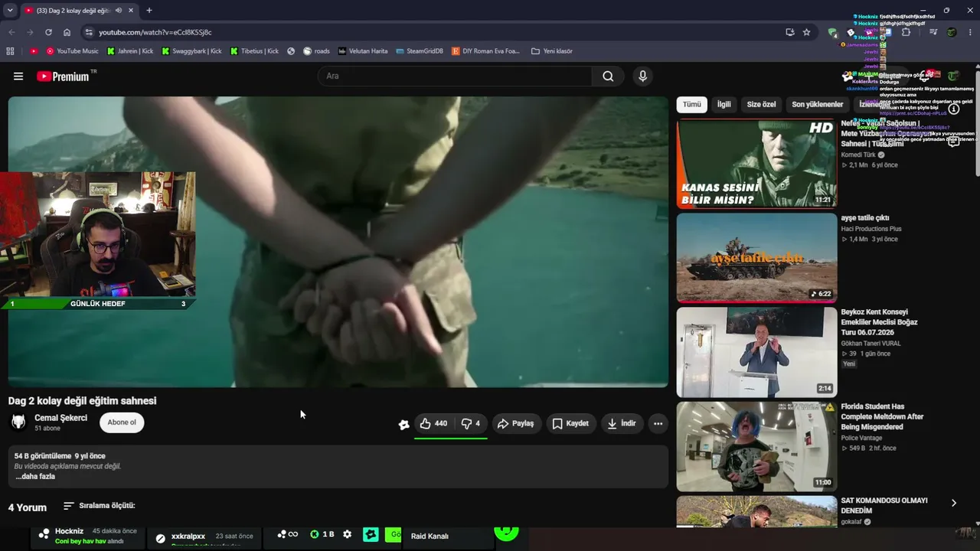
Task: Open YouTube bookmark icon in bookmarks bar
Action: click(34, 51)
